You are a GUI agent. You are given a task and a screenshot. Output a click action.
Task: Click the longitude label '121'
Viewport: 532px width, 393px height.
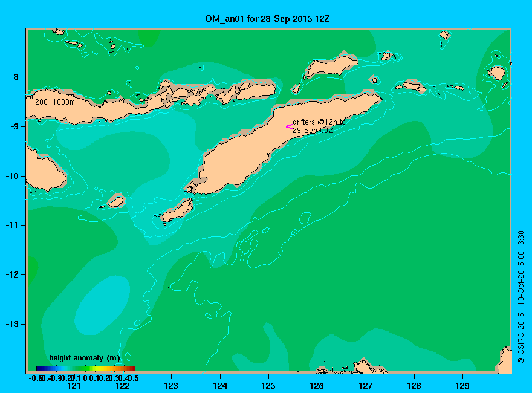coord(74,386)
